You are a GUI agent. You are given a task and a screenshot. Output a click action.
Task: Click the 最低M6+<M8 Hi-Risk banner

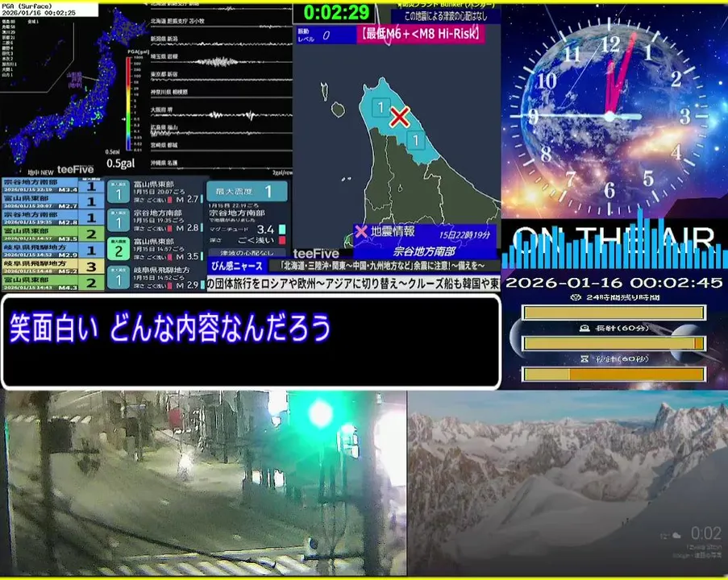pos(421,34)
